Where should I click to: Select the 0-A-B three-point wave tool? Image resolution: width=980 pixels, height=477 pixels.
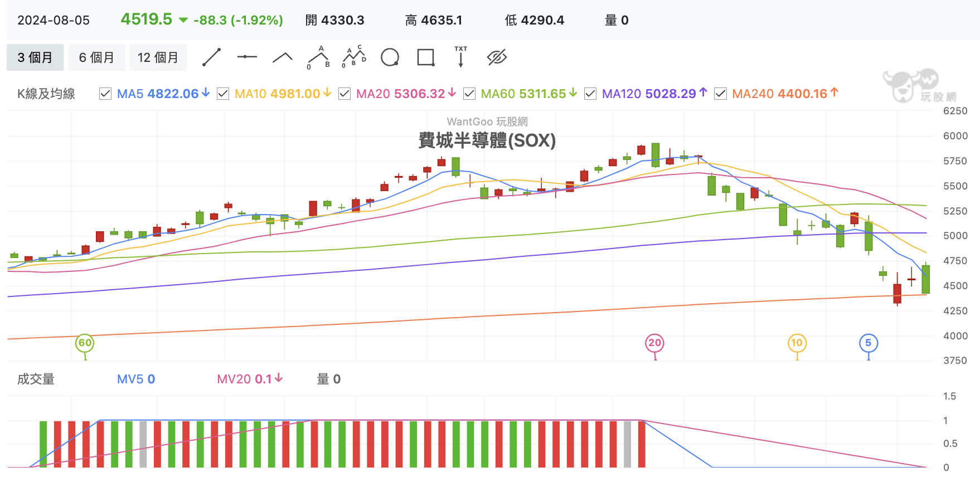click(x=318, y=57)
